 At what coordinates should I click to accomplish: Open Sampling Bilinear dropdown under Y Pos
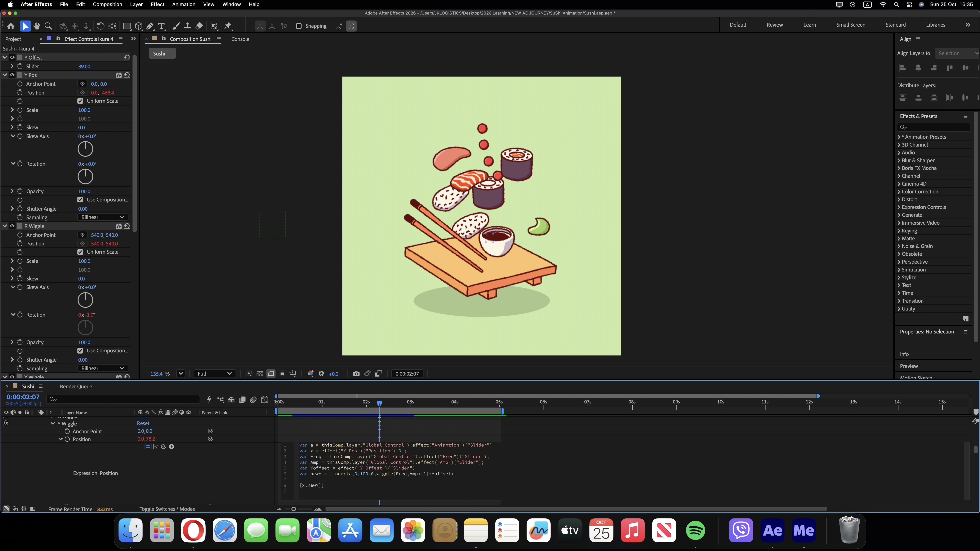point(102,218)
